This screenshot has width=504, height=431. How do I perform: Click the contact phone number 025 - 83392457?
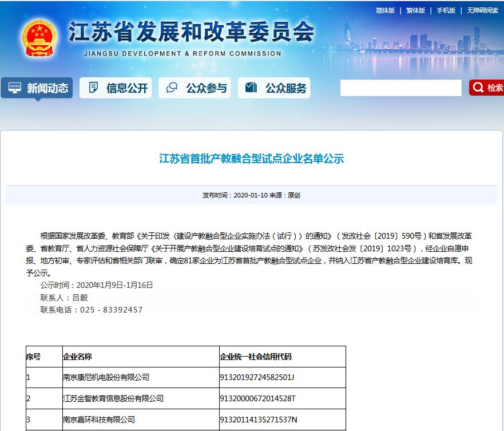click(x=107, y=310)
